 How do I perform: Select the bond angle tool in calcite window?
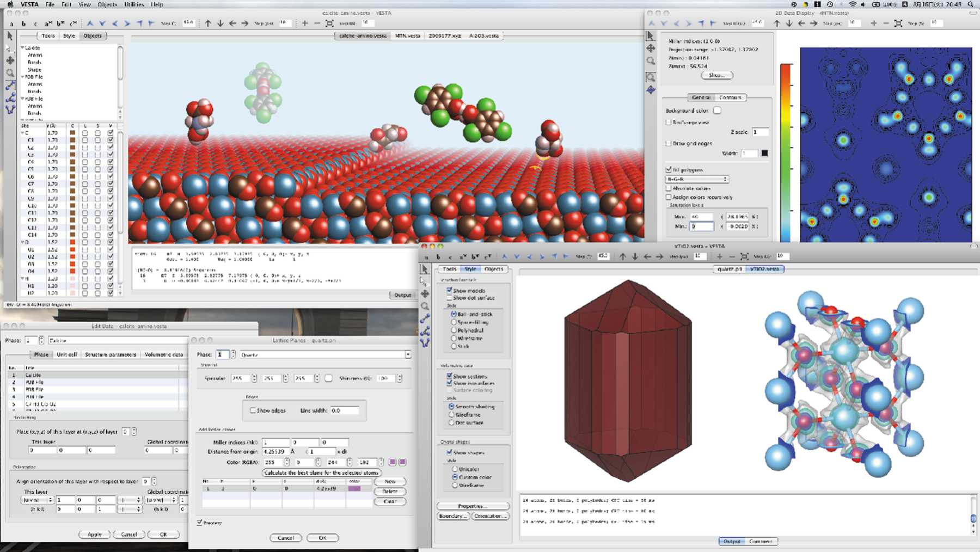coord(10,98)
